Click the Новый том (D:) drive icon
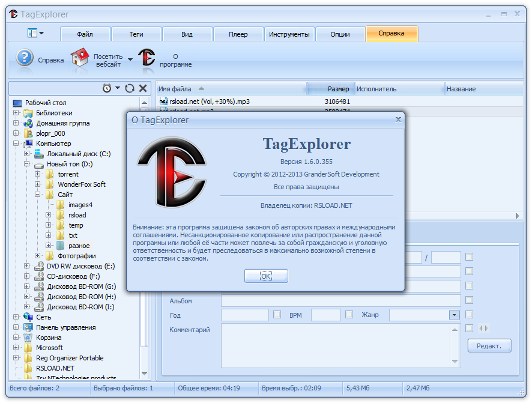This screenshot has height=403, width=532. [39, 165]
